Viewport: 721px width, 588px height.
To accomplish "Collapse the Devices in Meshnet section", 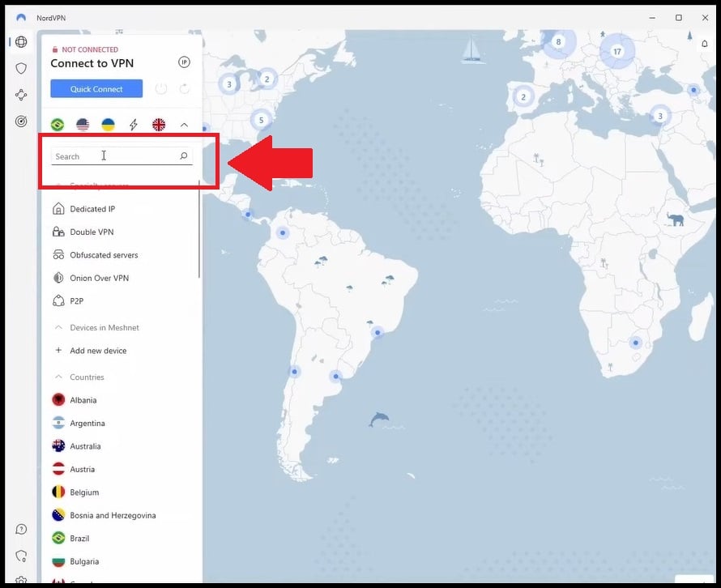I will (58, 328).
